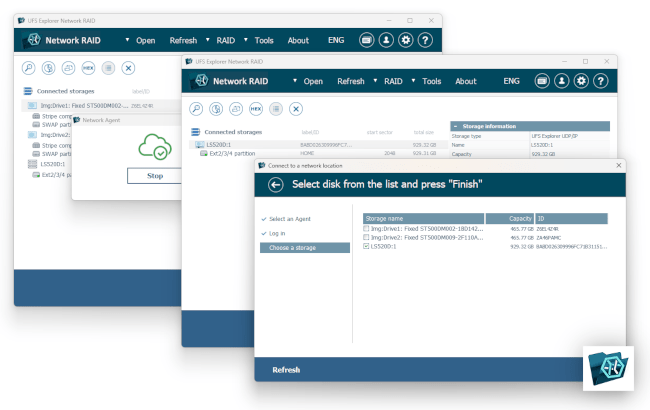Click the save image icon in the back window toolbar

pyautogui.click(x=68, y=68)
